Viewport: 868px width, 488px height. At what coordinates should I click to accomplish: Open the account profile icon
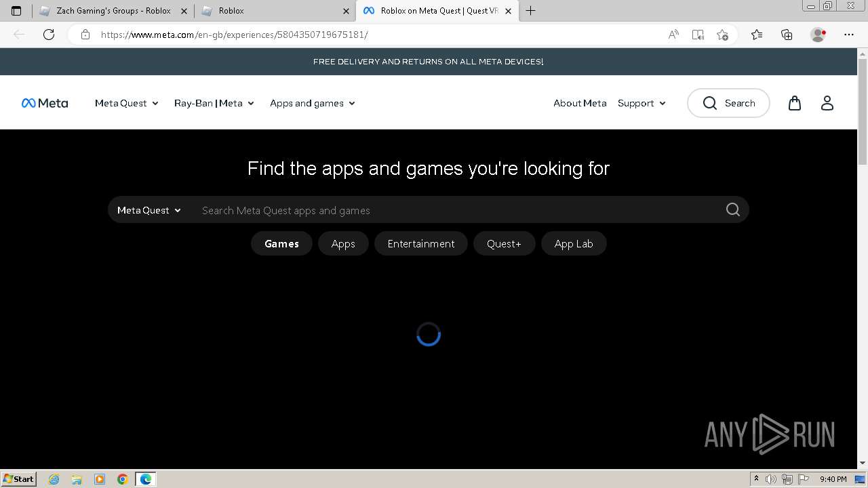[827, 103]
